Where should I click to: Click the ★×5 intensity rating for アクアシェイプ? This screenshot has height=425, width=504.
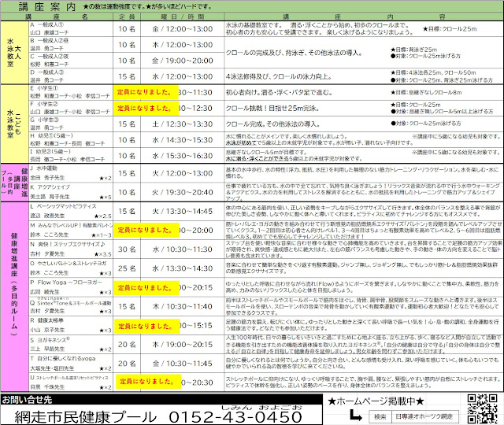[106, 197]
